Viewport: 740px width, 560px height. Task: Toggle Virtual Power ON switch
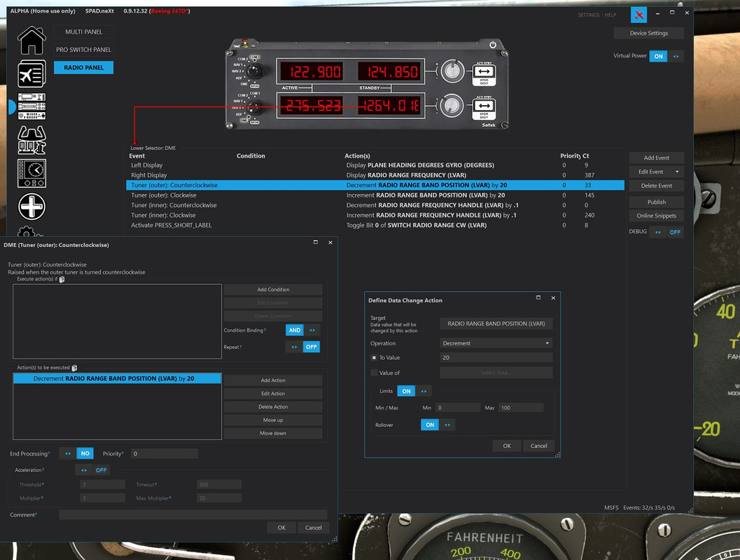click(x=666, y=56)
